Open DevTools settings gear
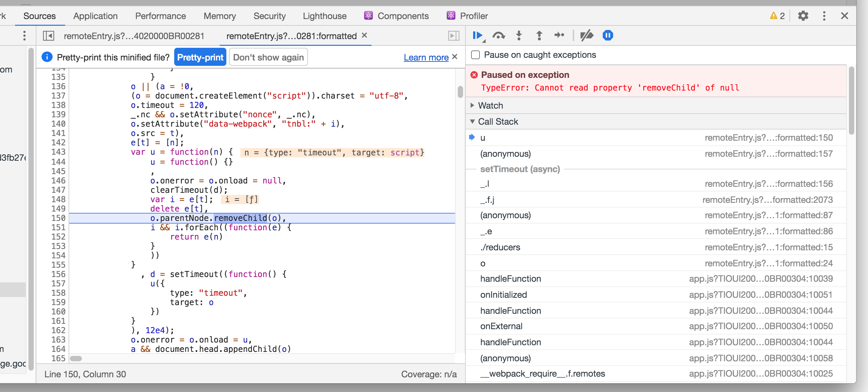Viewport: 868px width, 392px height. pyautogui.click(x=803, y=16)
